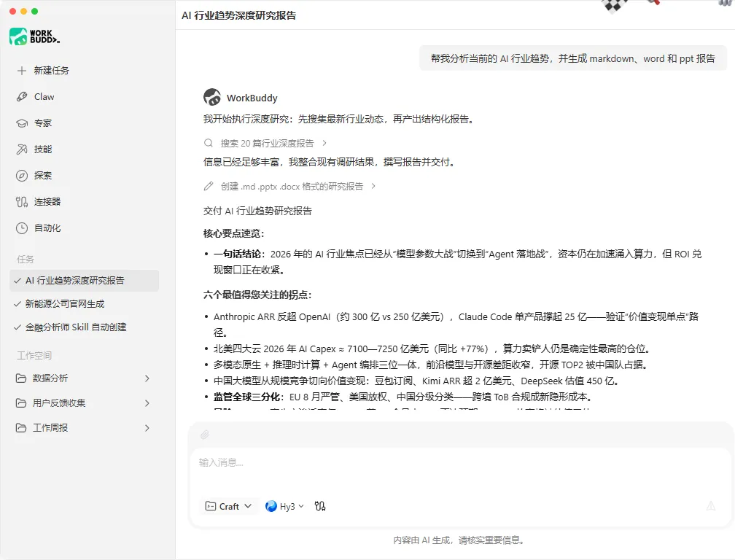Click the 工作空间 section label
The width and height of the screenshot is (735, 560).
point(34,355)
